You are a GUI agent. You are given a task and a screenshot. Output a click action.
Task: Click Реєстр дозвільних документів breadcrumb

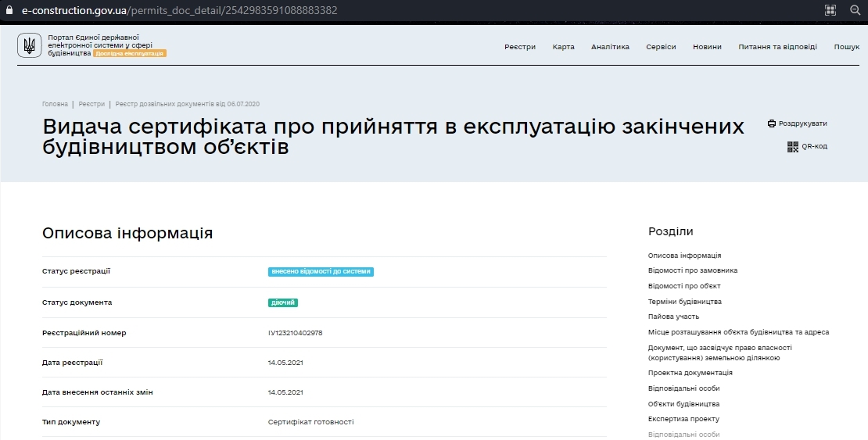click(x=187, y=104)
